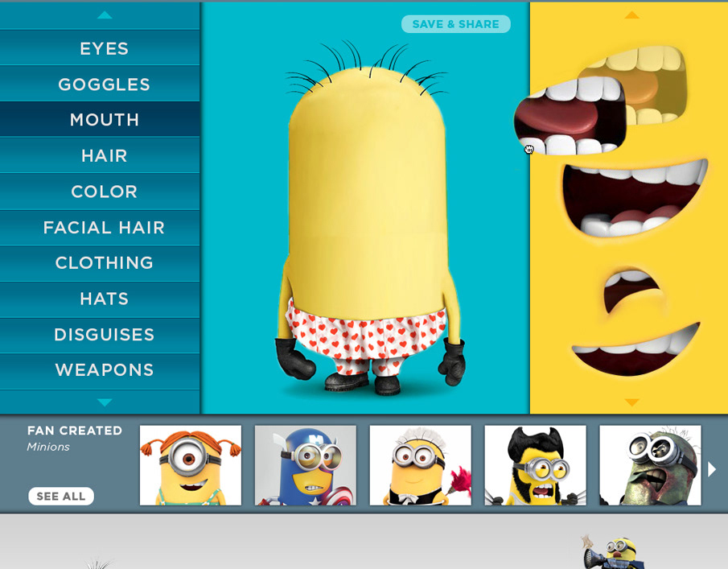Show next fan created minions arrow
This screenshot has width=728, height=569.
coord(712,469)
